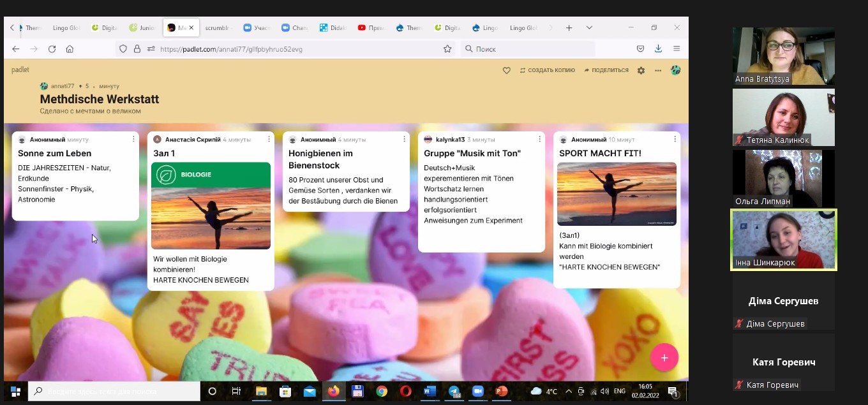
Task: Reload the padlet page
Action: coord(52,49)
